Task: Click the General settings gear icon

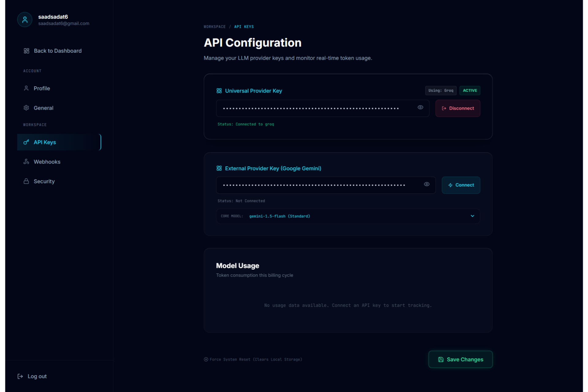Action: click(26, 108)
